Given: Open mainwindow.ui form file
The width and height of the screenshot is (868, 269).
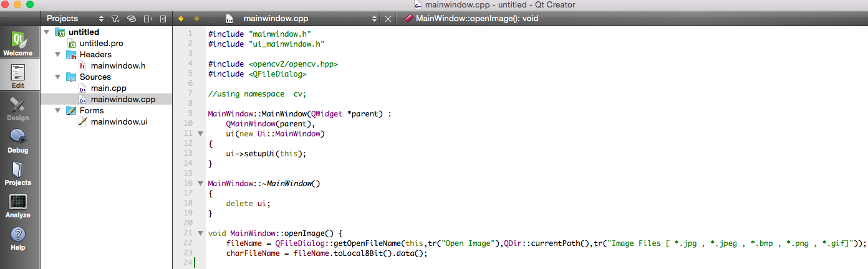Looking at the screenshot, I should point(118,122).
